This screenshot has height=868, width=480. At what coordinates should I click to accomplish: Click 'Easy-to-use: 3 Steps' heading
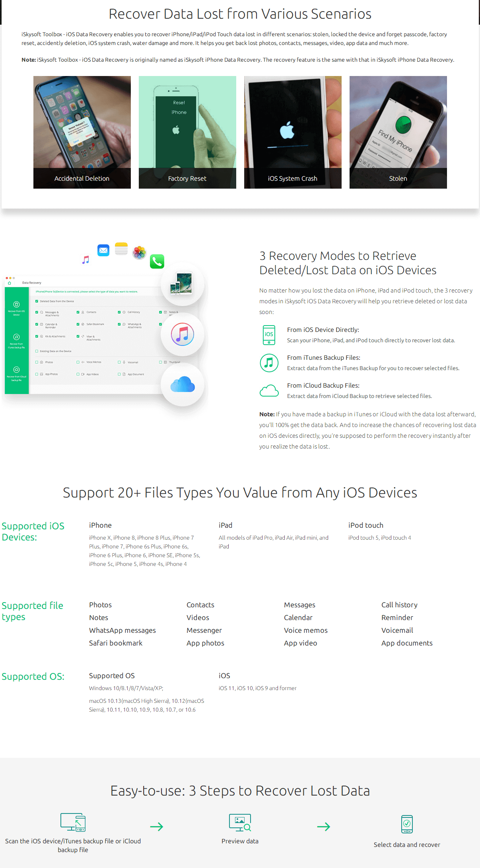pos(240,791)
